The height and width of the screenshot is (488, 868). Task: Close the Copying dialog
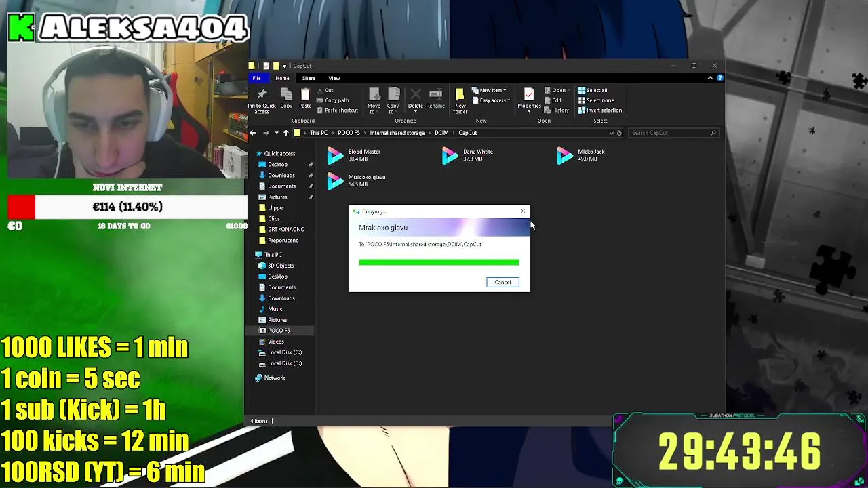point(523,211)
